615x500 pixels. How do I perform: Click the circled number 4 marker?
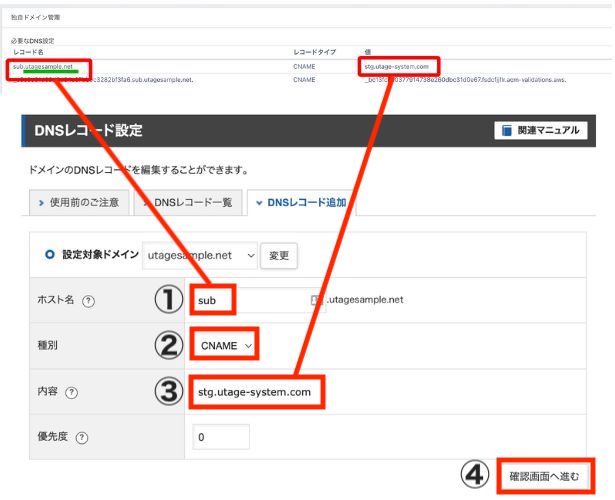click(x=475, y=475)
